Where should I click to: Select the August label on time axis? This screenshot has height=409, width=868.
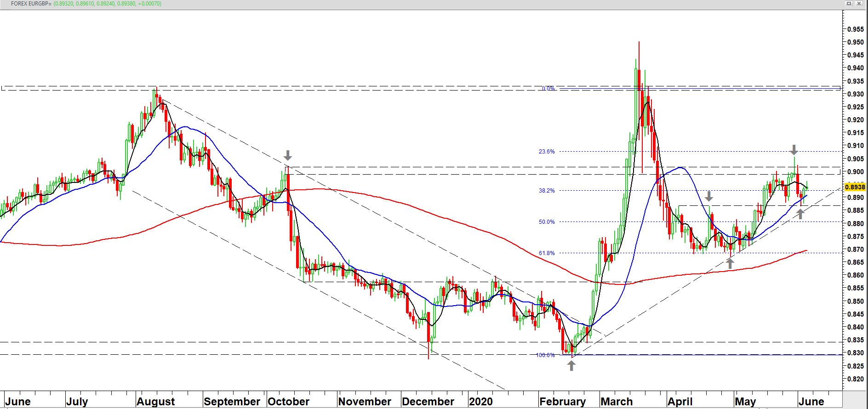tap(156, 401)
